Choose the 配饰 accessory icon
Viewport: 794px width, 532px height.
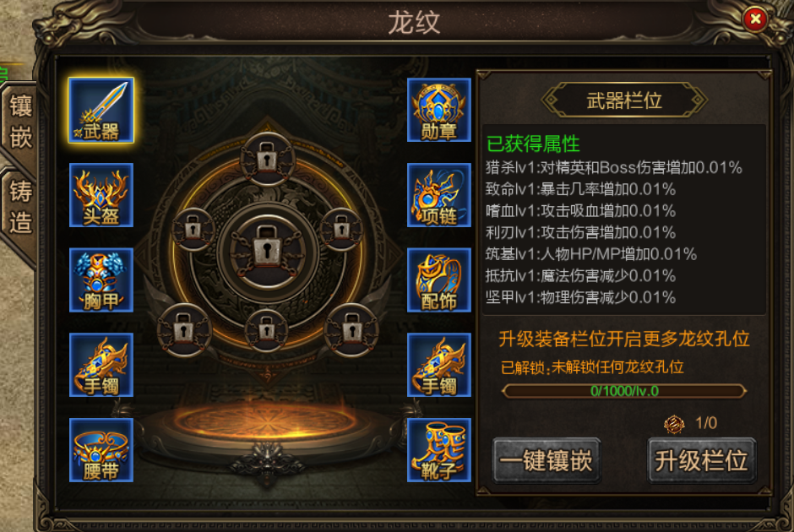click(439, 280)
